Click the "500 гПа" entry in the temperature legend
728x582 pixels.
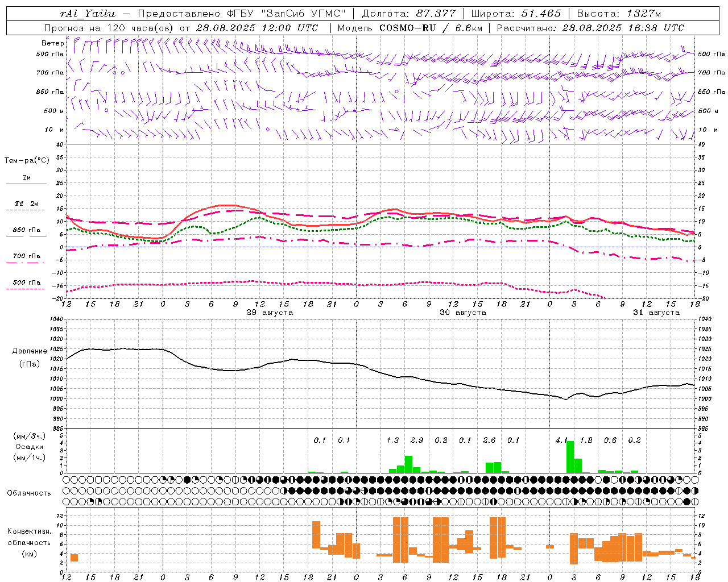click(x=27, y=282)
